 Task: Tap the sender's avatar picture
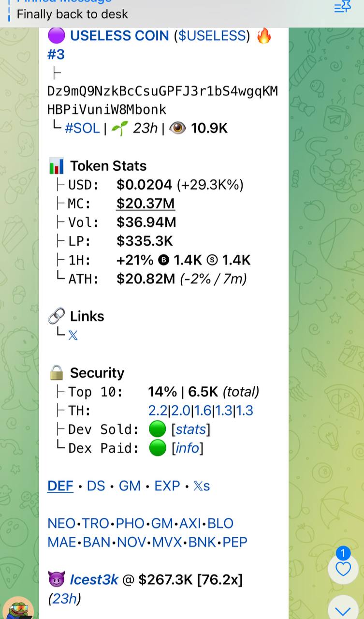[18, 607]
